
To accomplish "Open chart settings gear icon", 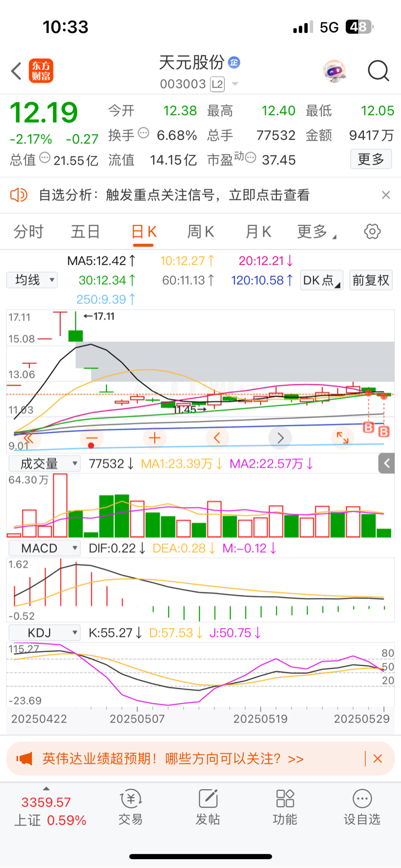I will coord(372,231).
